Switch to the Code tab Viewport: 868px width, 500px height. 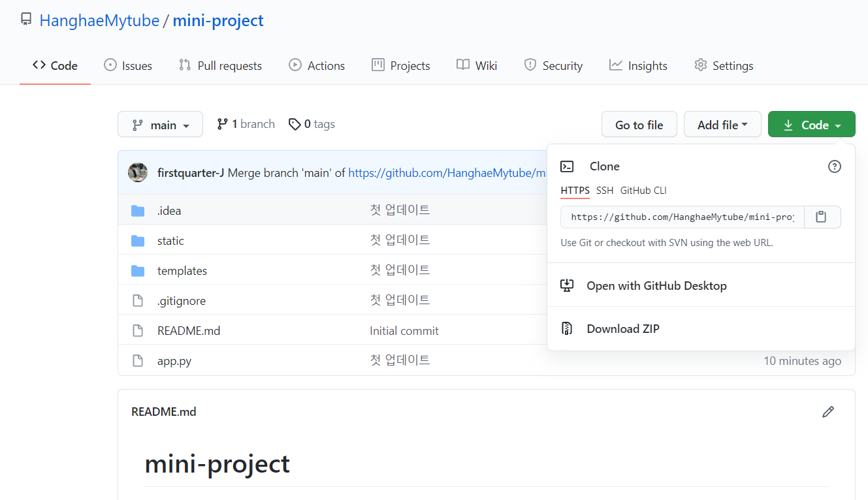(x=55, y=65)
